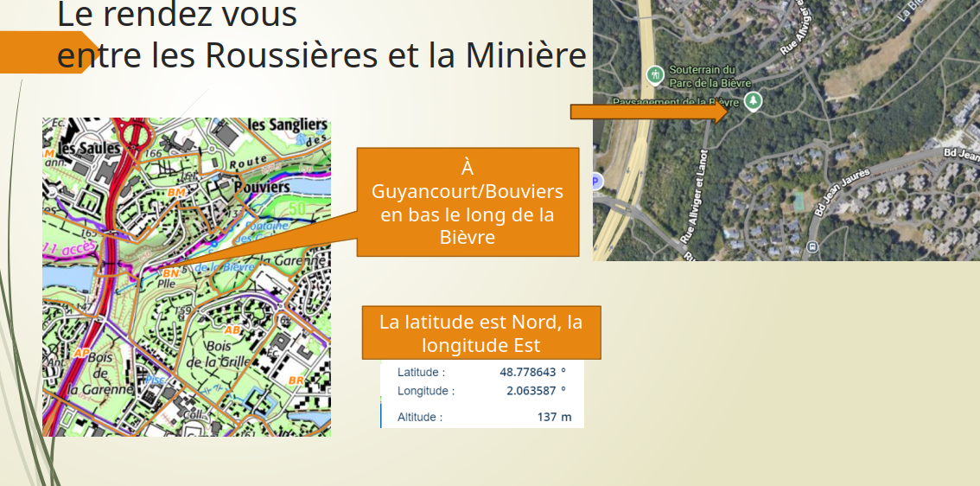
Task: Click the BR marker on the topo map
Action: pos(296,380)
